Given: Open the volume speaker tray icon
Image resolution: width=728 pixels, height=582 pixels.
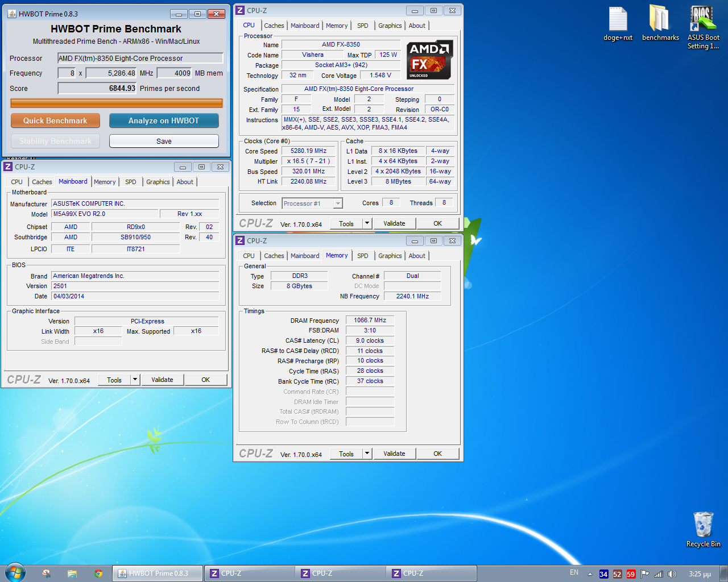Looking at the screenshot, I should (x=672, y=574).
